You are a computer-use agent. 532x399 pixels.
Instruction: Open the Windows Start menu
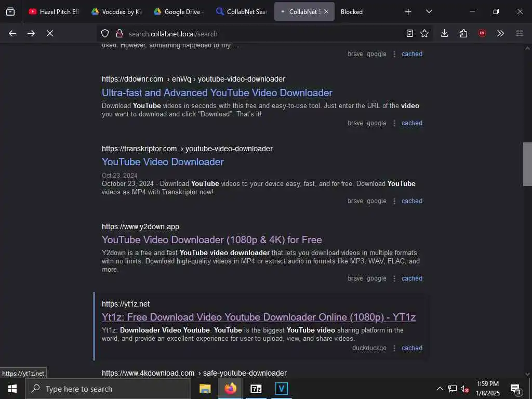(12, 389)
